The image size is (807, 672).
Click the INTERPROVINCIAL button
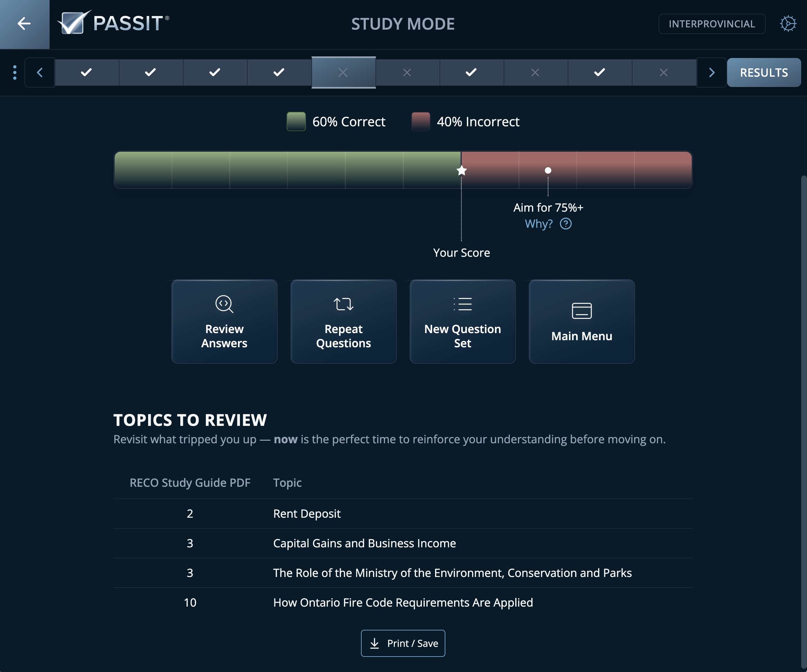711,24
